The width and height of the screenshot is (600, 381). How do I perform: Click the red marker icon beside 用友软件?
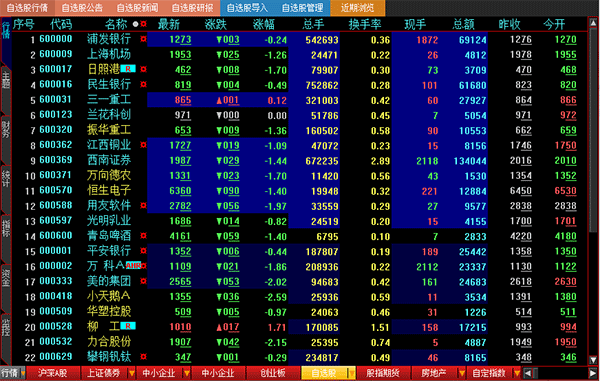click(x=143, y=205)
